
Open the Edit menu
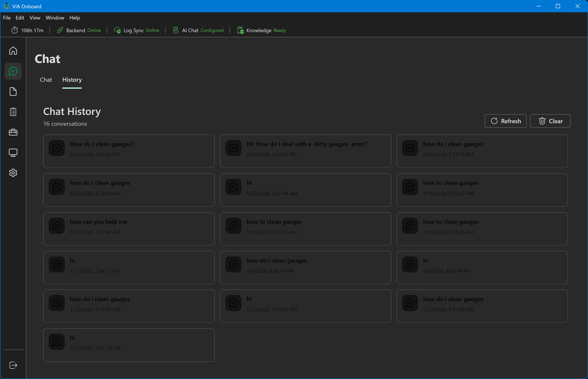20,18
